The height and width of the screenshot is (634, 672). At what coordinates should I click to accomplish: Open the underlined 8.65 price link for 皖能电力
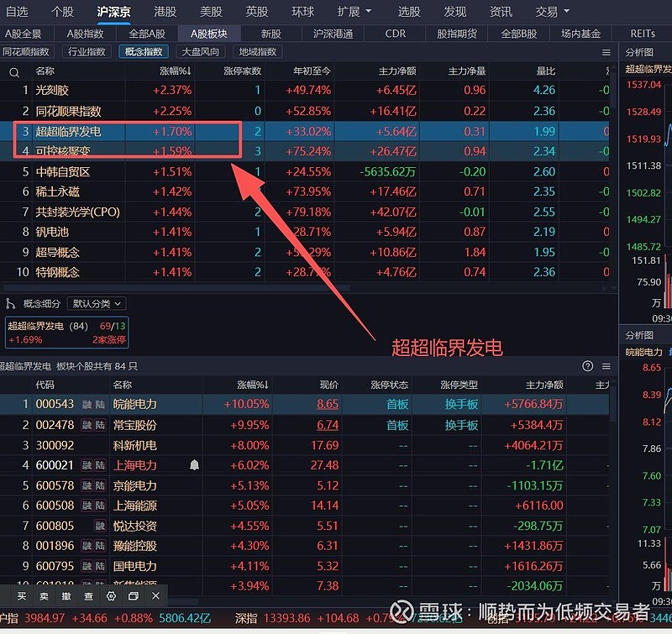click(327, 404)
